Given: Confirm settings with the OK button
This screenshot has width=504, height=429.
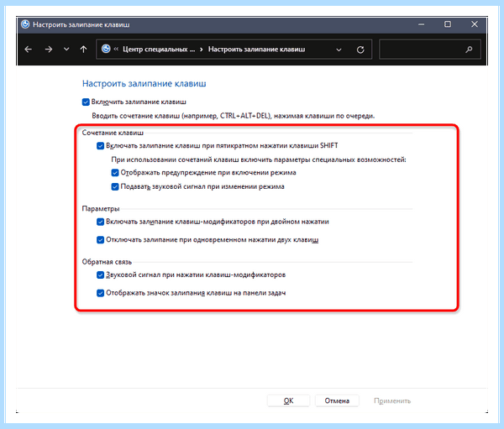Looking at the screenshot, I should pyautogui.click(x=289, y=400).
